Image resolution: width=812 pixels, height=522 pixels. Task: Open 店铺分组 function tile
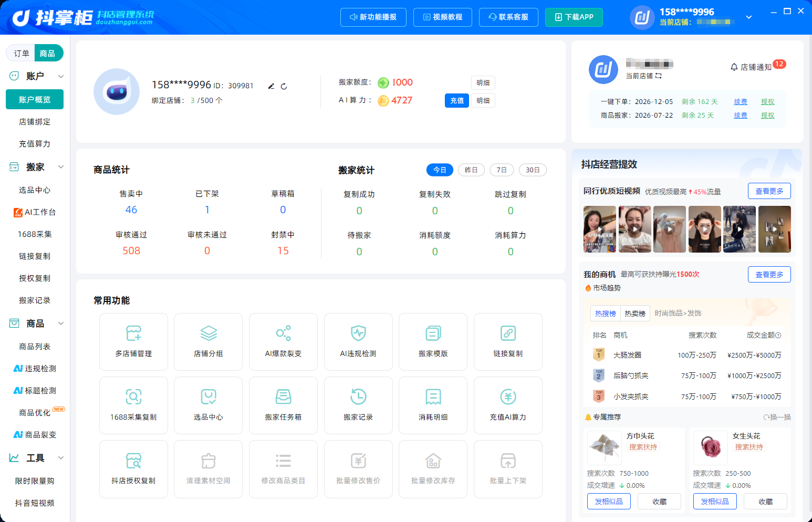point(208,342)
